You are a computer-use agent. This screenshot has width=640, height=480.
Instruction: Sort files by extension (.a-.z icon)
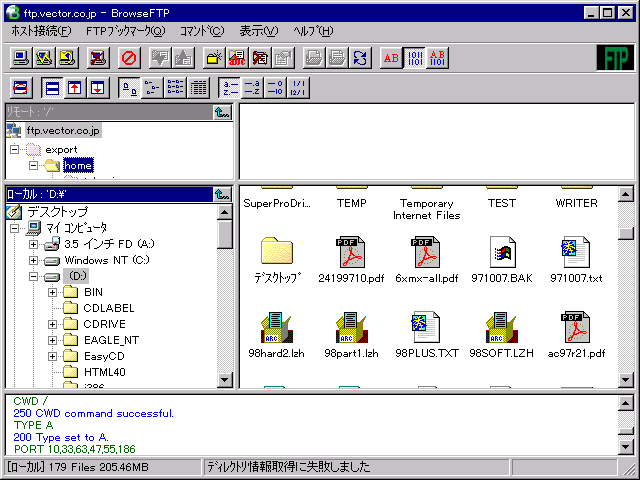[253, 88]
